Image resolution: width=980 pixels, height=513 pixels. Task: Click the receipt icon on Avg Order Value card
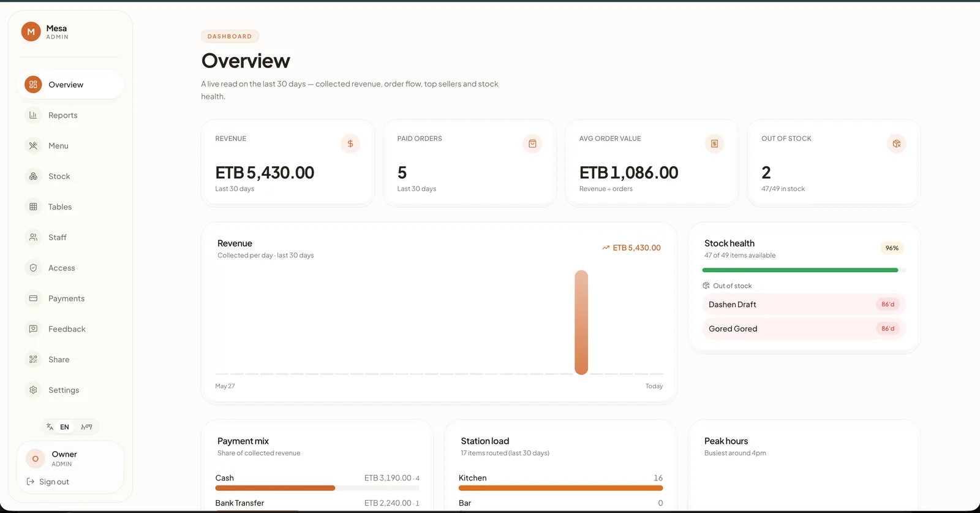(x=714, y=143)
